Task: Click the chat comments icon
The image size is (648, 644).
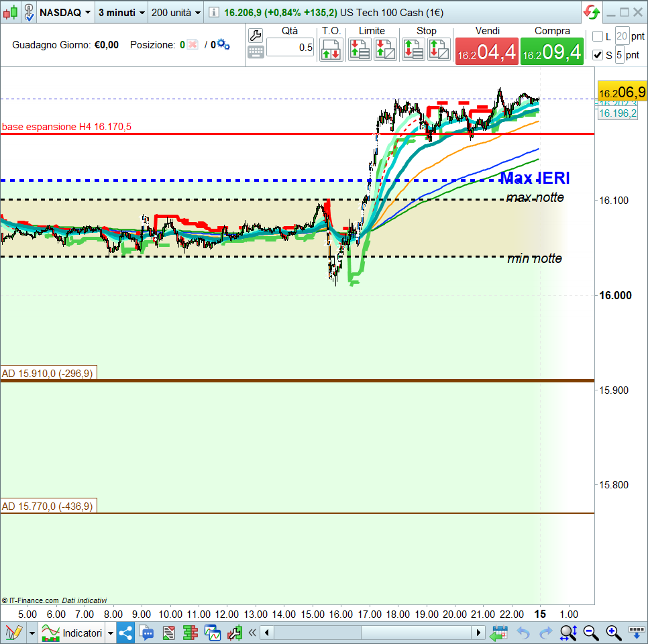Action: 146,633
